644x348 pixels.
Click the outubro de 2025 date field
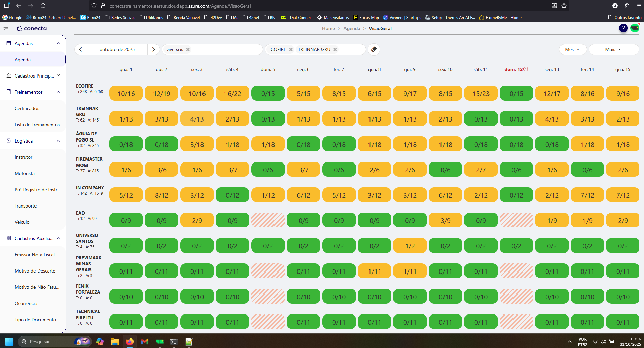pyautogui.click(x=117, y=49)
